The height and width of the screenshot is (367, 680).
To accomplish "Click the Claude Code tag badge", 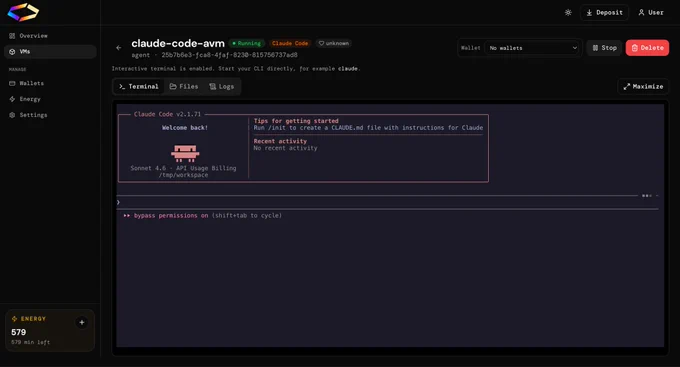I will [x=290, y=43].
